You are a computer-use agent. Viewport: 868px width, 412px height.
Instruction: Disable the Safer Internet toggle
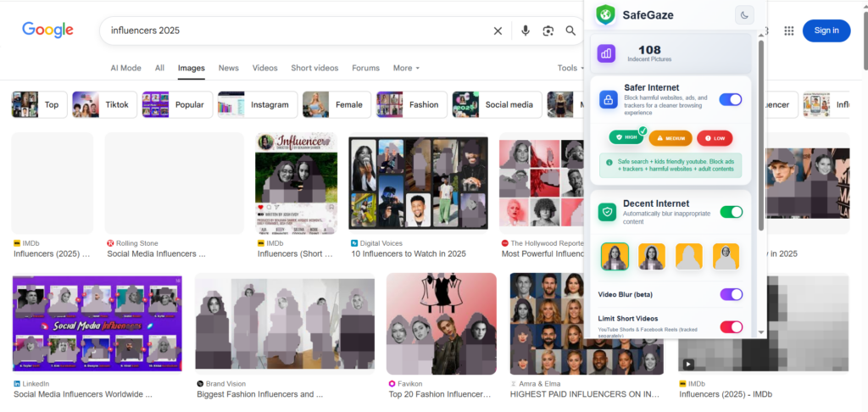pos(730,100)
